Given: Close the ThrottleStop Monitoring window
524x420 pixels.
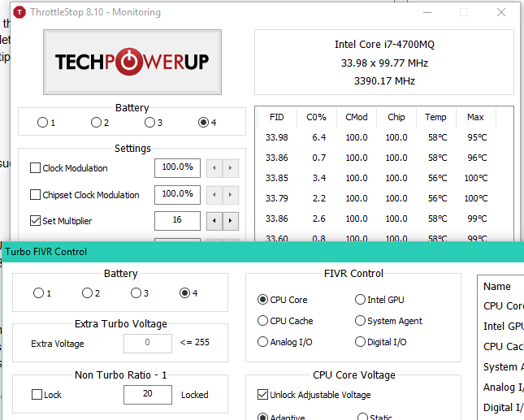Looking at the screenshot, I should (501, 13).
